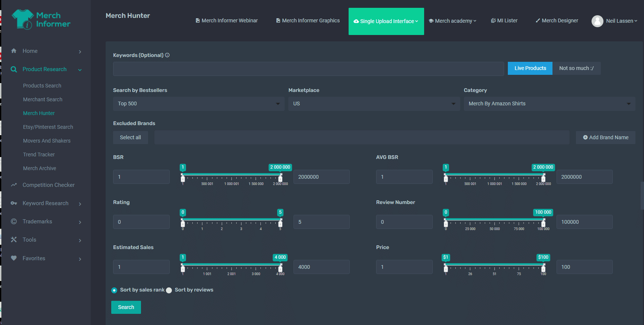Viewport: 644px width, 325px height.
Task: Click the Review Number maximum field
Action: 584,222
